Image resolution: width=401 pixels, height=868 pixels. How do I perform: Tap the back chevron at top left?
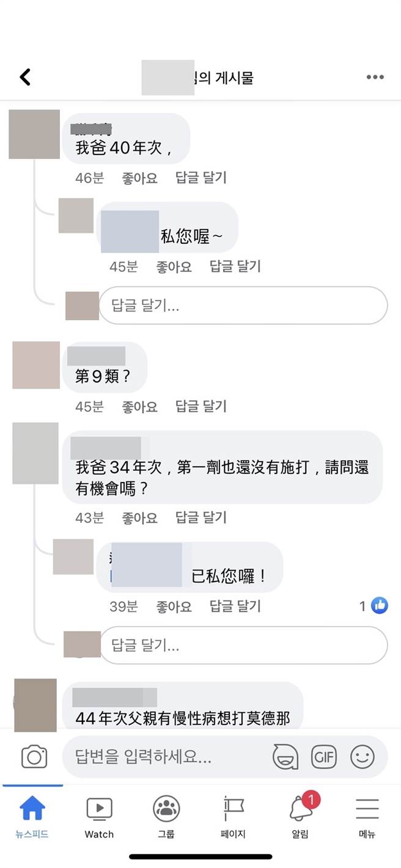[24, 77]
